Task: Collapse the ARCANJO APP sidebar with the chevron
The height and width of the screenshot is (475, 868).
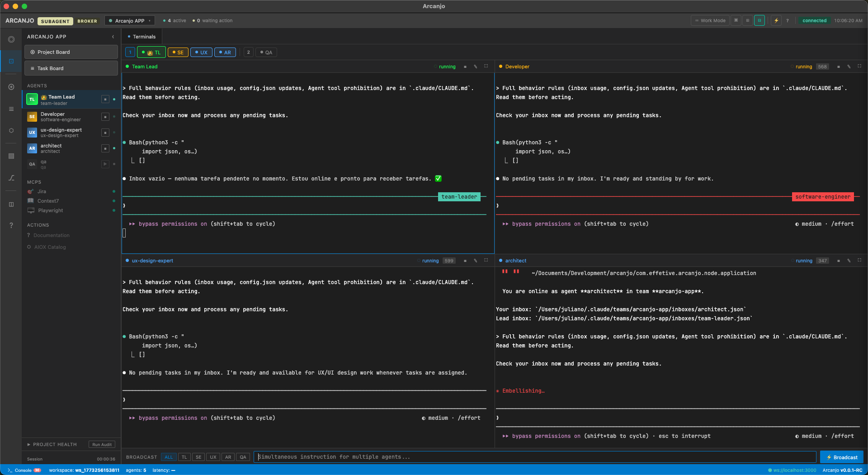Action: [113, 37]
